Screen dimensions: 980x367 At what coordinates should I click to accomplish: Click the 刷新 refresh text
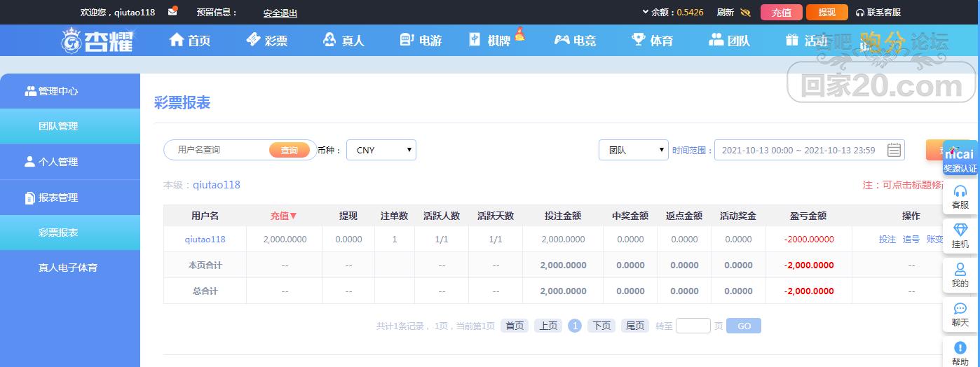[x=726, y=13]
